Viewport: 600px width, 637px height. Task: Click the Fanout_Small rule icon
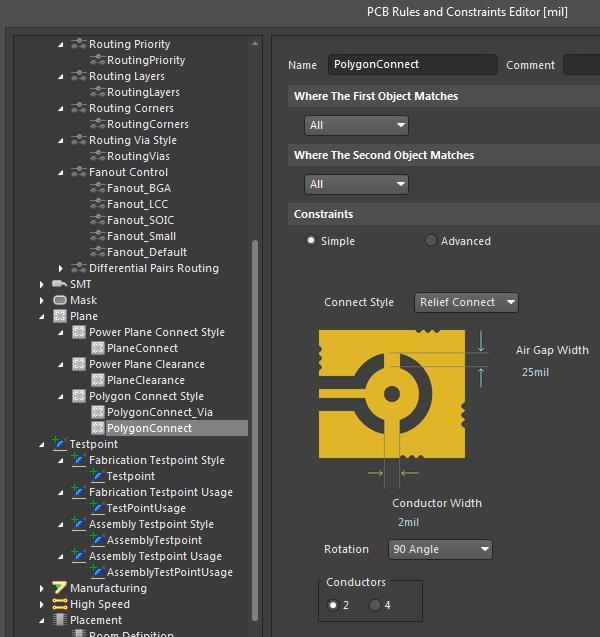(x=97, y=236)
